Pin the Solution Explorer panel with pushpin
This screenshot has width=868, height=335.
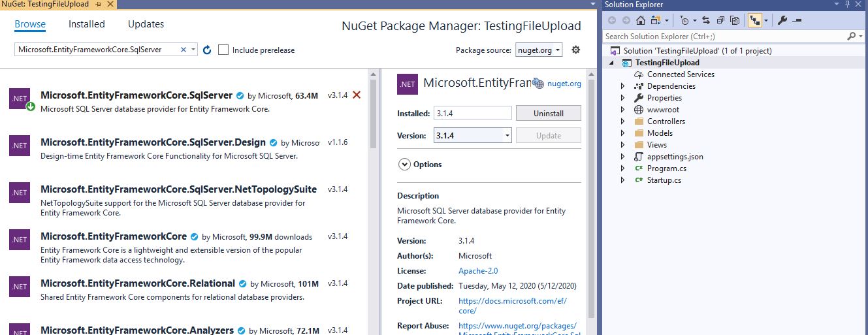(848, 5)
